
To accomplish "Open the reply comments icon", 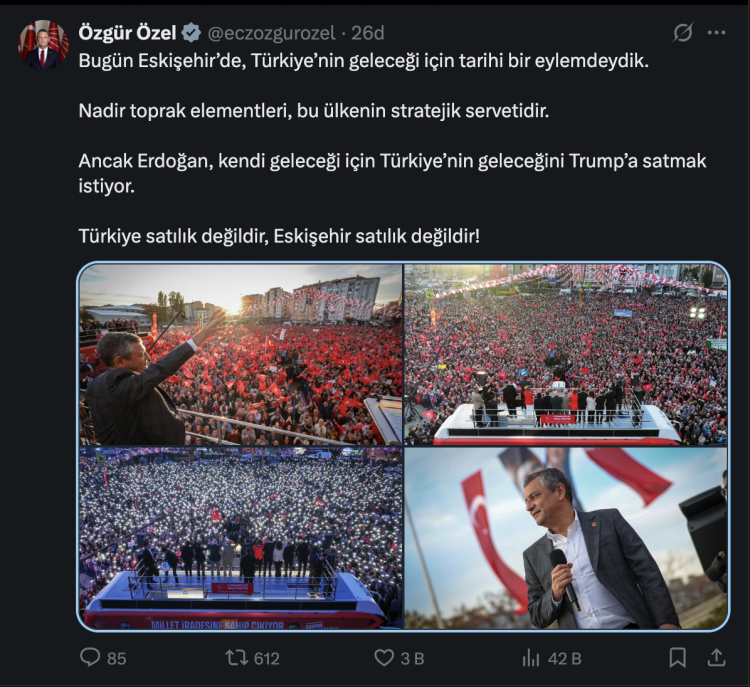I will point(90,657).
